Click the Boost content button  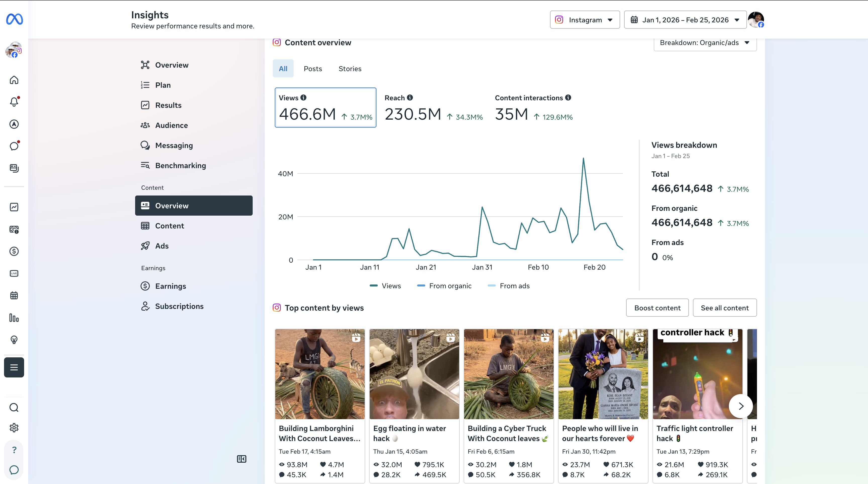click(657, 308)
